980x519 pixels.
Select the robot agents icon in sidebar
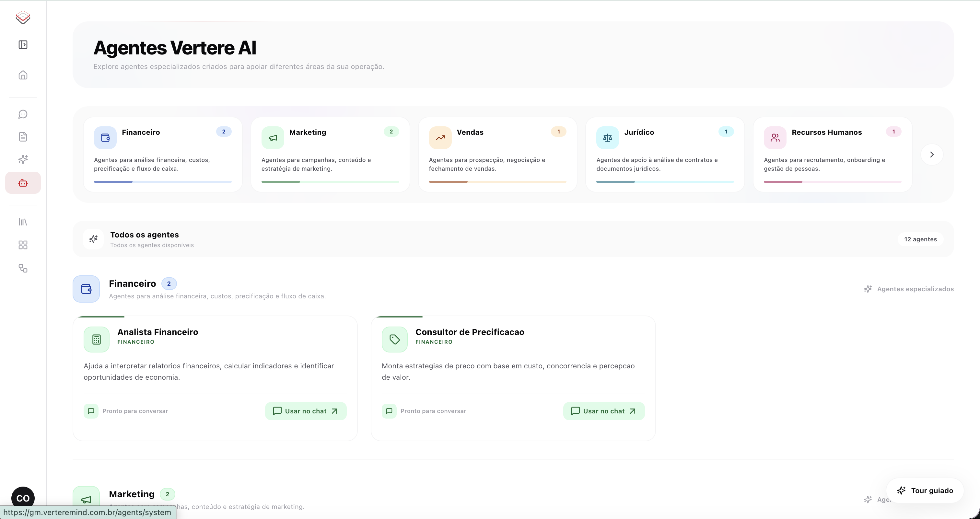pyautogui.click(x=23, y=183)
